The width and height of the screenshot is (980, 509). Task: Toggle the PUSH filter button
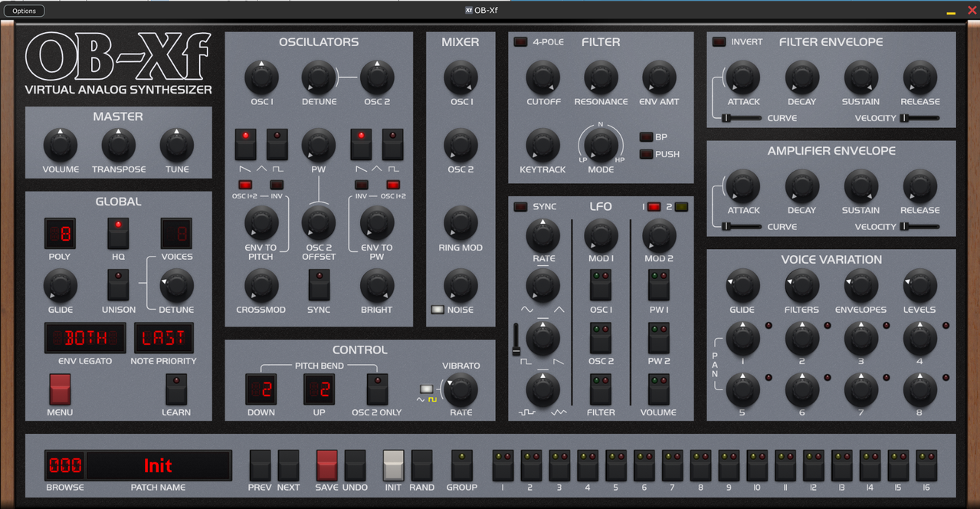coord(646,154)
